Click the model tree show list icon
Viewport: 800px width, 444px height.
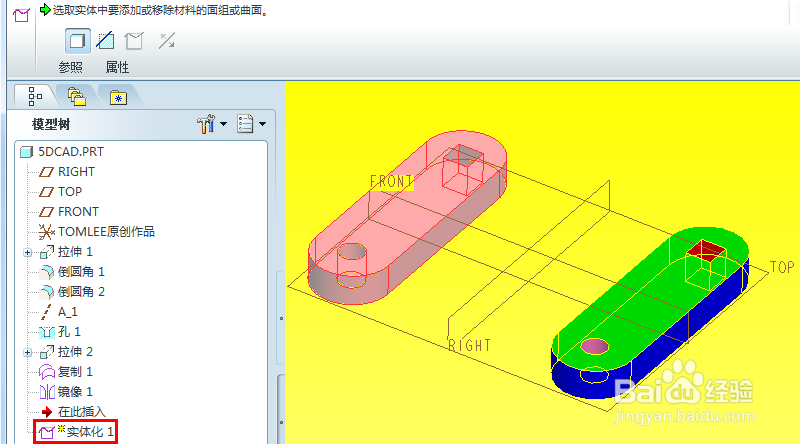pos(245,124)
